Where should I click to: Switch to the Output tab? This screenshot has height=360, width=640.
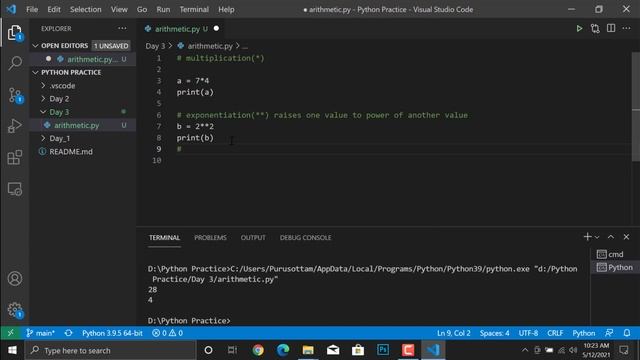point(253,238)
